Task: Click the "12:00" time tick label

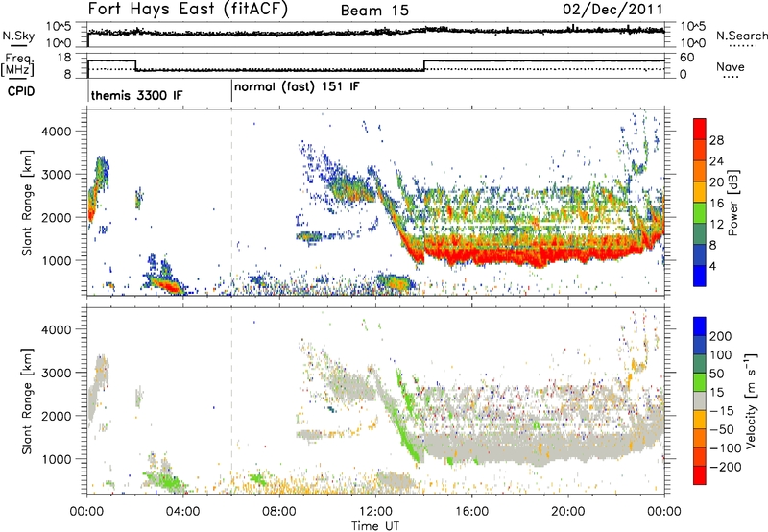Action: click(375, 512)
